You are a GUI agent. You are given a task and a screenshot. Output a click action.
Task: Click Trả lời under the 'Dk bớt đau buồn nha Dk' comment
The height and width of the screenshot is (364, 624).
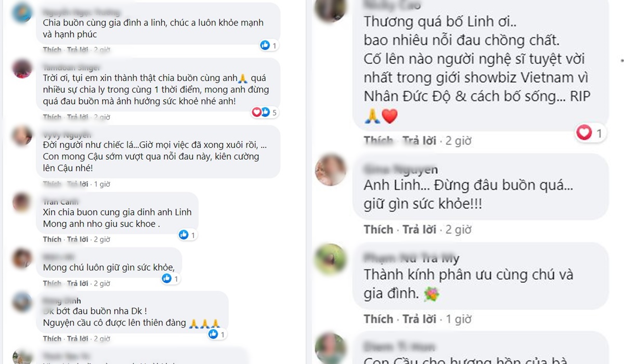click(77, 339)
